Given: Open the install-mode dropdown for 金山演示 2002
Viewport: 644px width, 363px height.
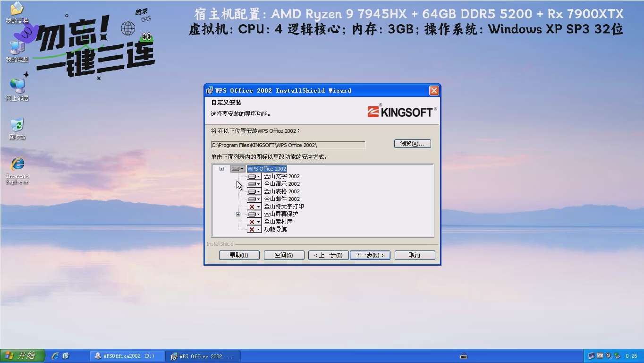Looking at the screenshot, I should click(x=254, y=184).
